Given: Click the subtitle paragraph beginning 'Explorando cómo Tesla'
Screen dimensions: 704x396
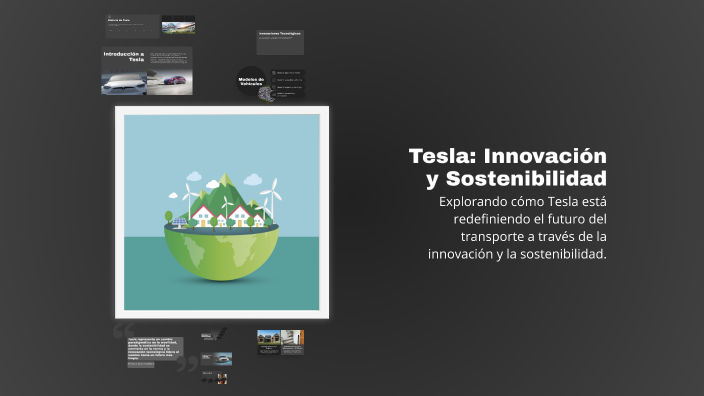Looking at the screenshot, I should [517, 228].
